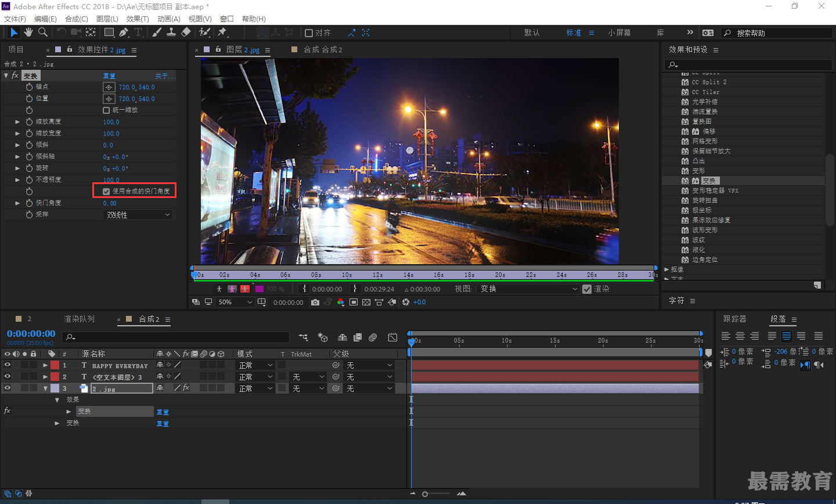Click the timeline layer search field
This screenshot has width=836, height=504.
[x=180, y=337]
